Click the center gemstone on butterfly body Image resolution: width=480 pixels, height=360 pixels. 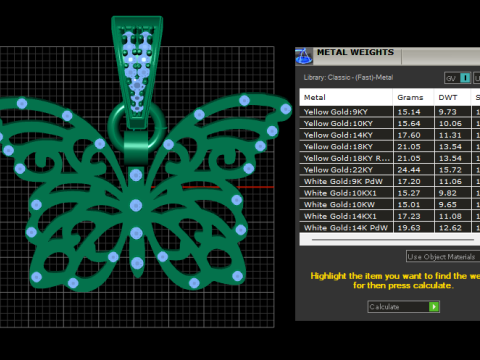coord(136,205)
